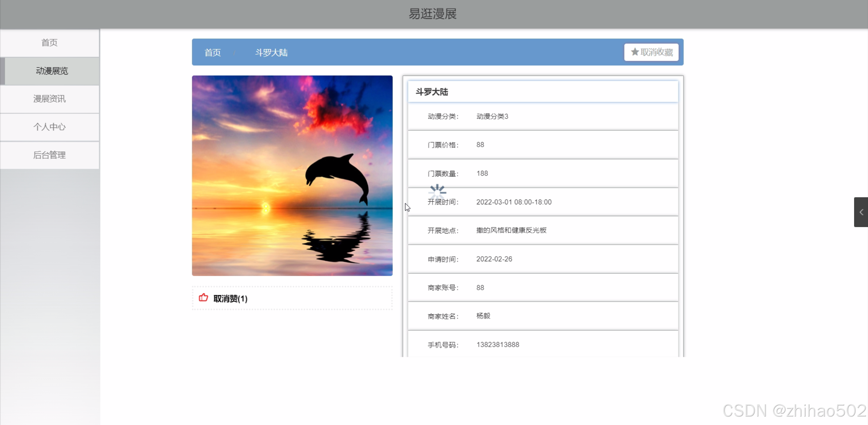Viewport: 868px width, 425px height.
Task: Open 后台管理 from the sidebar
Action: 50,155
